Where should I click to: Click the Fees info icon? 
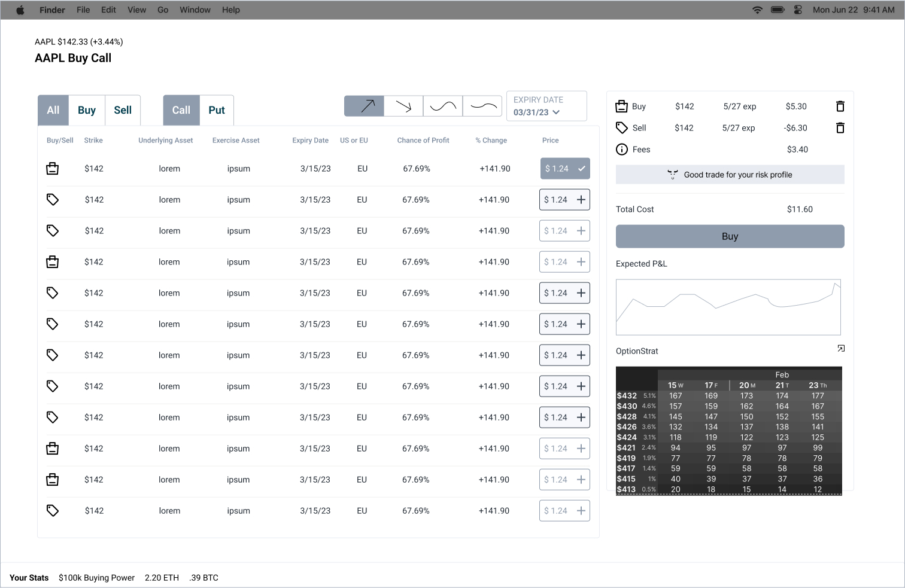click(622, 150)
